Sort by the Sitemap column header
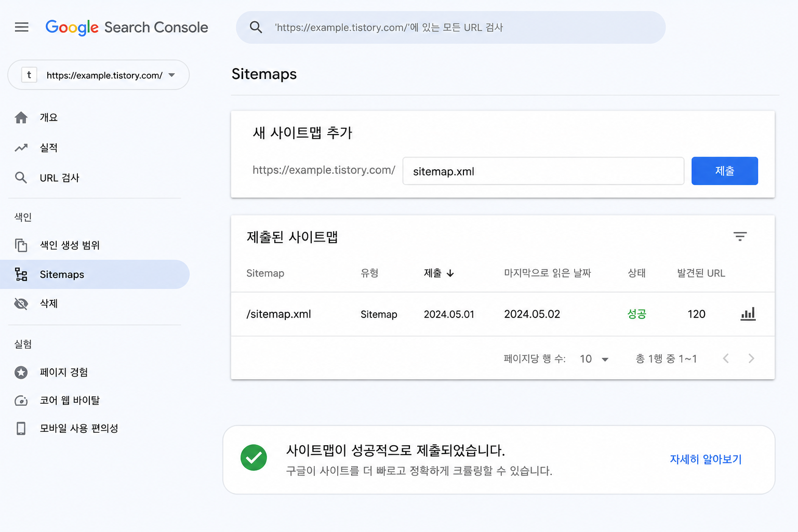 coord(265,273)
